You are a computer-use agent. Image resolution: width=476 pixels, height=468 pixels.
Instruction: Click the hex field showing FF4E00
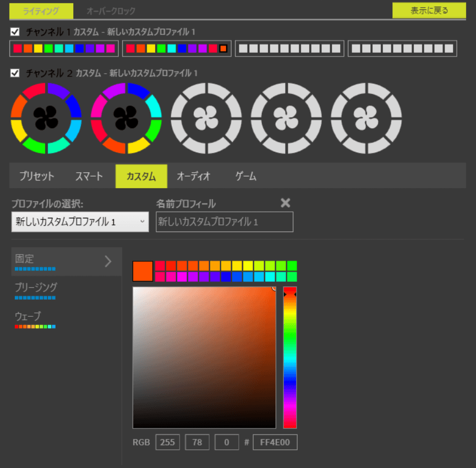point(275,442)
